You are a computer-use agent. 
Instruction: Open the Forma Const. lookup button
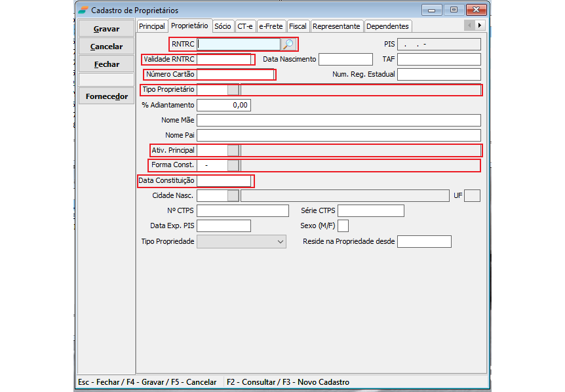point(233,165)
